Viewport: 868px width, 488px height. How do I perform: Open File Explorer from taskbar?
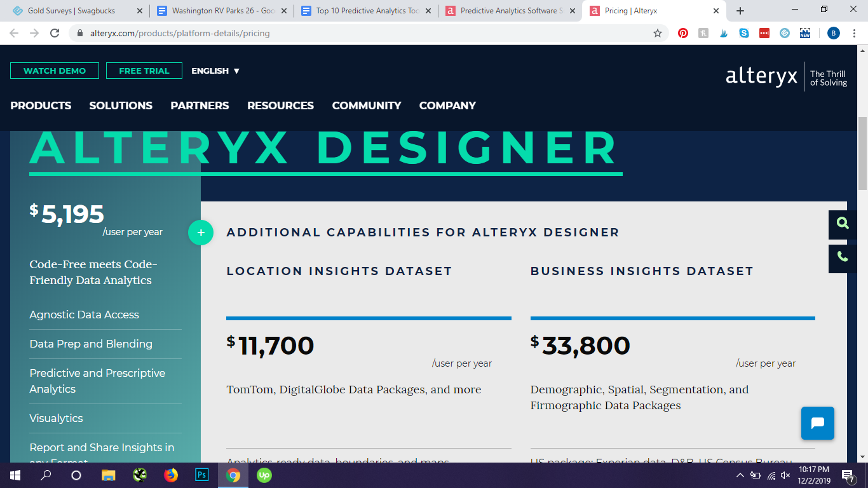[109, 475]
